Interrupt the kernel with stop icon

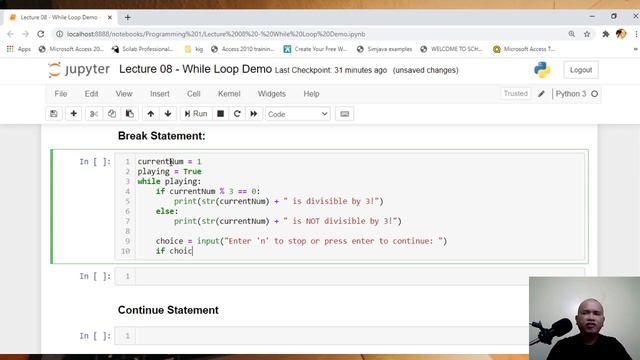220,114
